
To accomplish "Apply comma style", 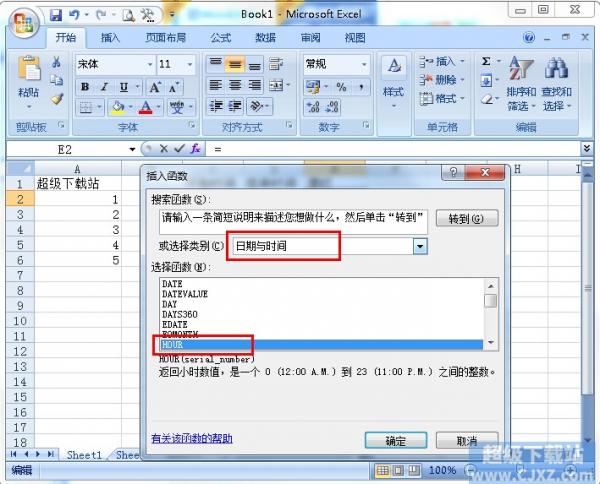I will (361, 87).
